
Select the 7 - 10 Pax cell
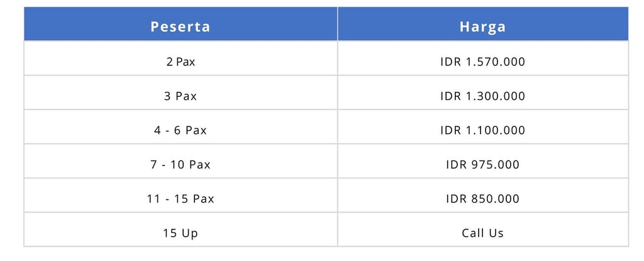[x=180, y=161]
